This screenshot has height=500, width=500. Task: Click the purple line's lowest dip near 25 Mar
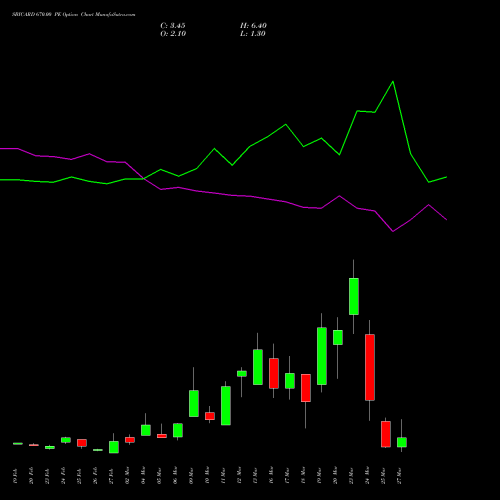pyautogui.click(x=393, y=231)
